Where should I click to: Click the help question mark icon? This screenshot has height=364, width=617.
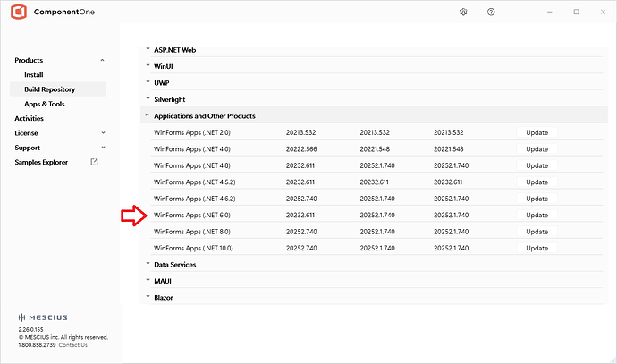491,12
